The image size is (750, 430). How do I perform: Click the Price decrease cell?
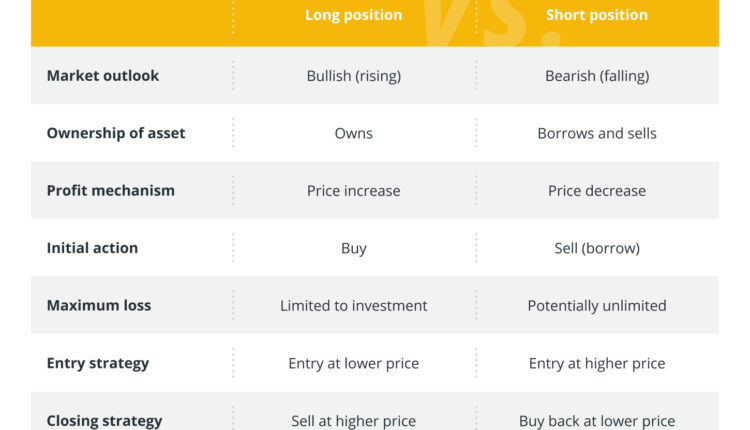click(597, 191)
